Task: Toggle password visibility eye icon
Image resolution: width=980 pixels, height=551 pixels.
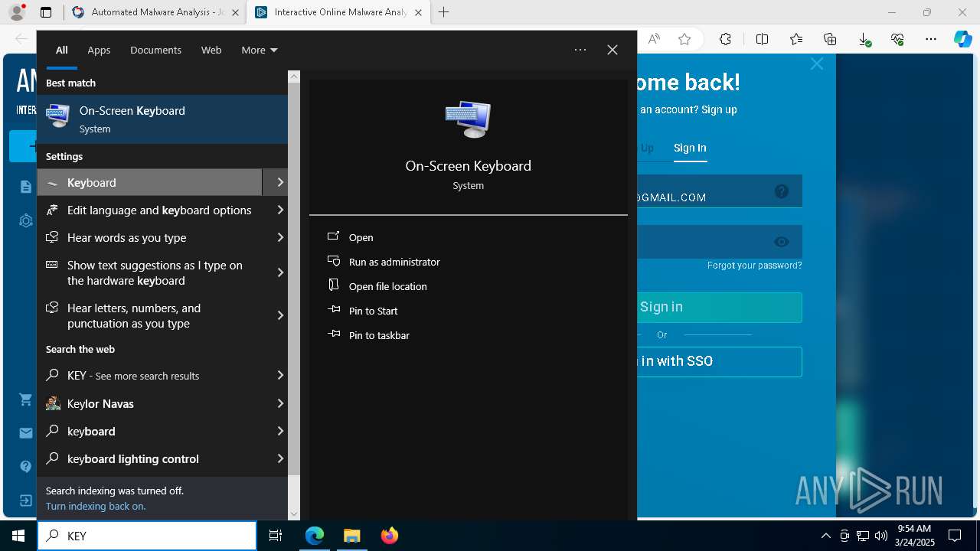Action: (781, 242)
